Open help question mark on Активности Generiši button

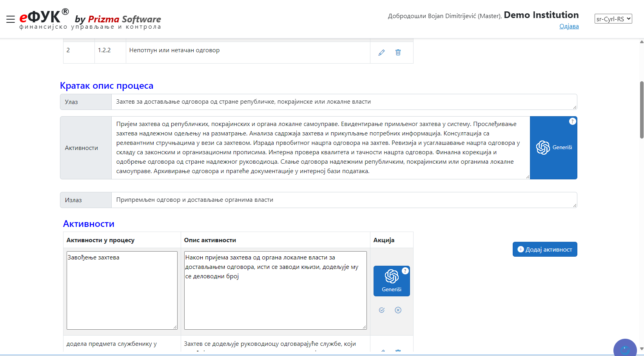point(572,121)
